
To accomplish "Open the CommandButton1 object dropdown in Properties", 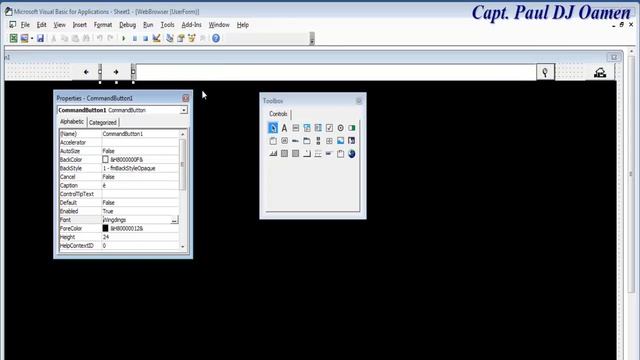I will (184, 110).
